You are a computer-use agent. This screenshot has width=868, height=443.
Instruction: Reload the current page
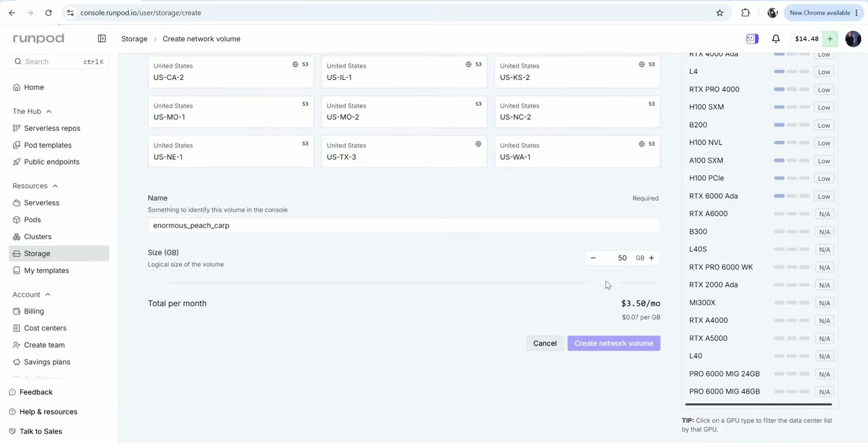point(48,12)
